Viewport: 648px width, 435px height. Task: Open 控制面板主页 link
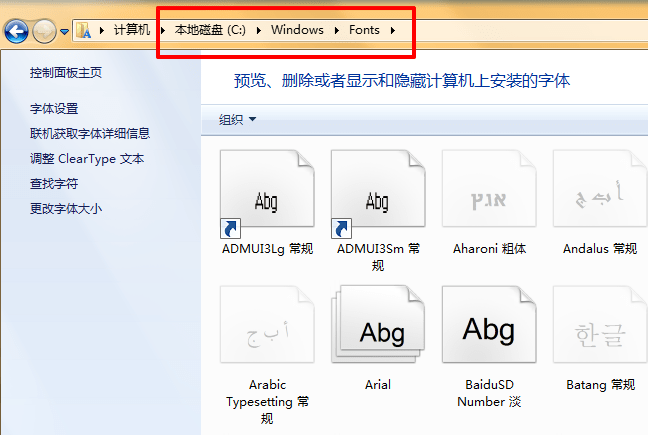point(66,73)
